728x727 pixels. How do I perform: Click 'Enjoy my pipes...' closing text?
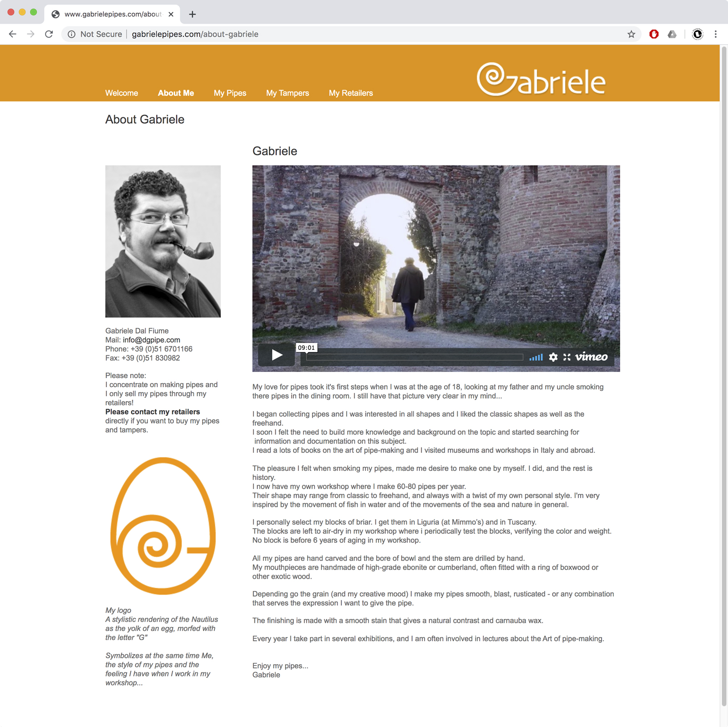click(280, 666)
